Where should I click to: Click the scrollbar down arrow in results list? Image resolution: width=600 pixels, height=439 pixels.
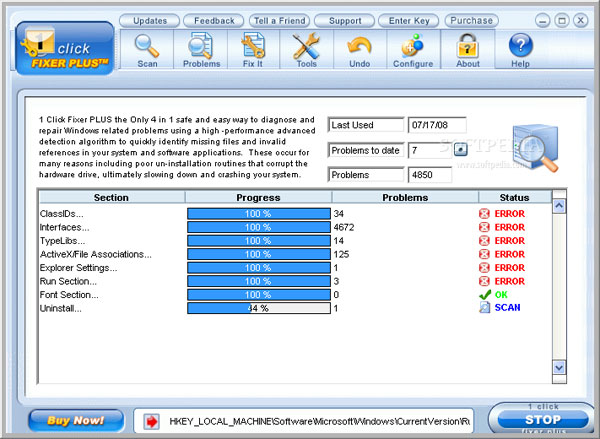(560, 368)
